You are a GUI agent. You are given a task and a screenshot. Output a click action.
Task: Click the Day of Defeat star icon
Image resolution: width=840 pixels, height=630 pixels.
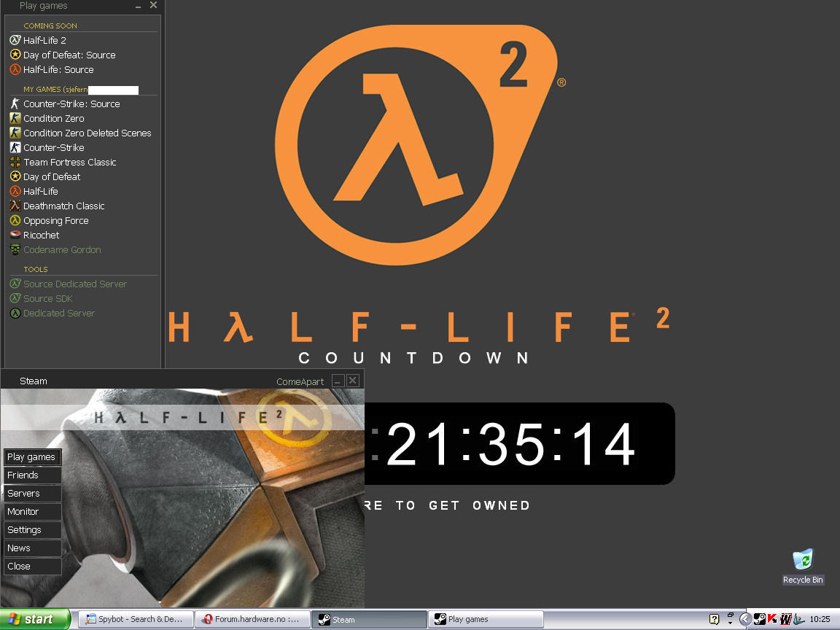point(15,176)
